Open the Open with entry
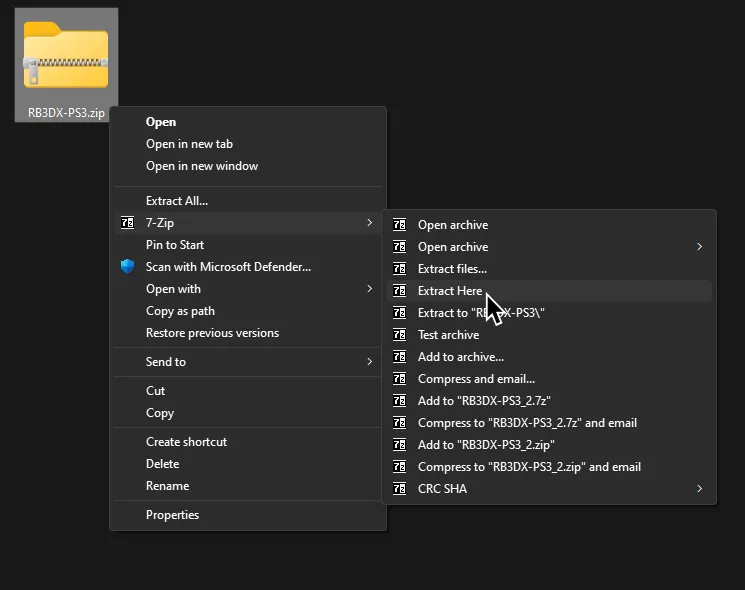Viewport: 745px width, 590px height. pos(248,289)
